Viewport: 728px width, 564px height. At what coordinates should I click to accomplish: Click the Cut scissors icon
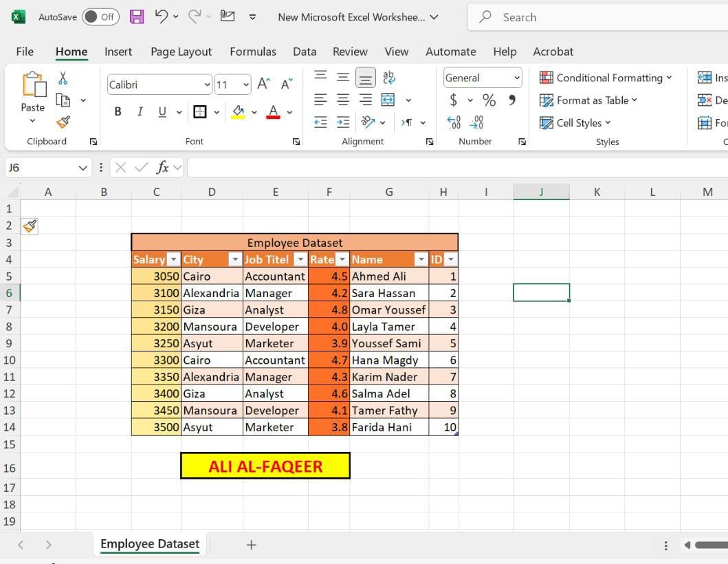63,78
